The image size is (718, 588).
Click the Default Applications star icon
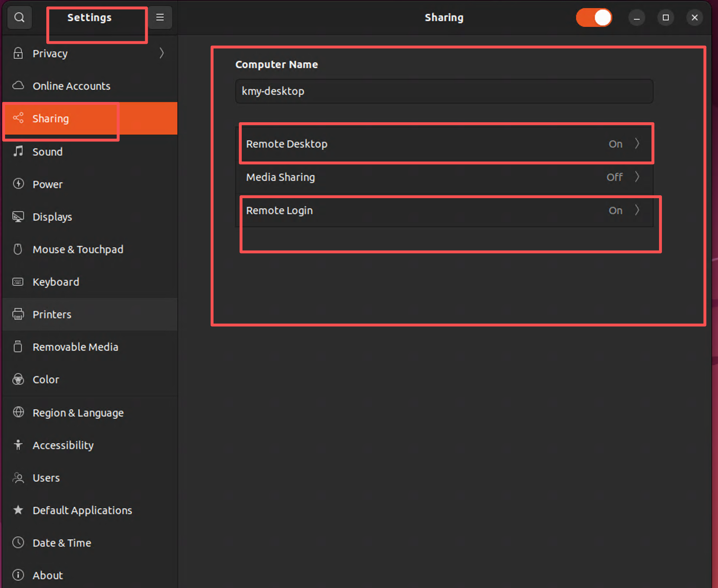point(18,510)
